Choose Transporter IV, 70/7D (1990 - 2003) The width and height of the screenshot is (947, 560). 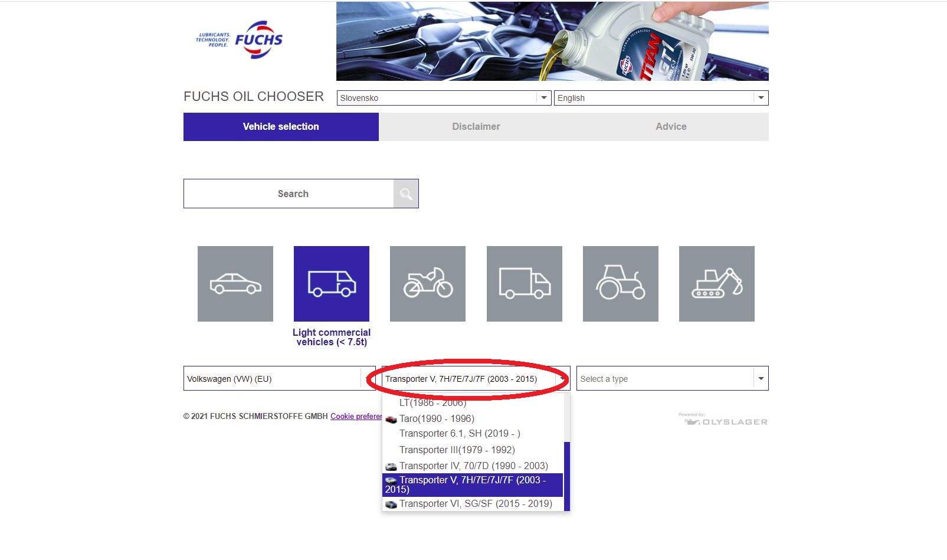(x=473, y=466)
